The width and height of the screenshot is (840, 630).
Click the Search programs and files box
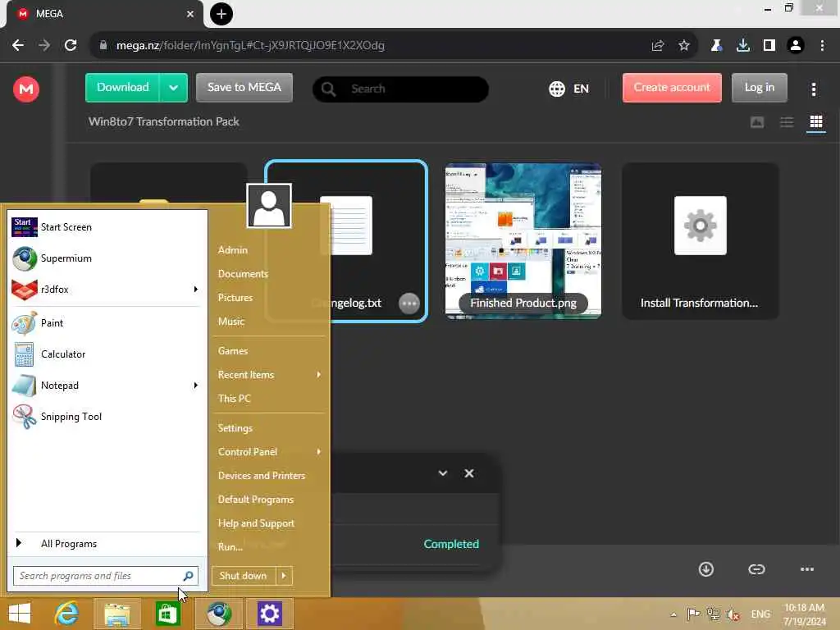(x=106, y=576)
